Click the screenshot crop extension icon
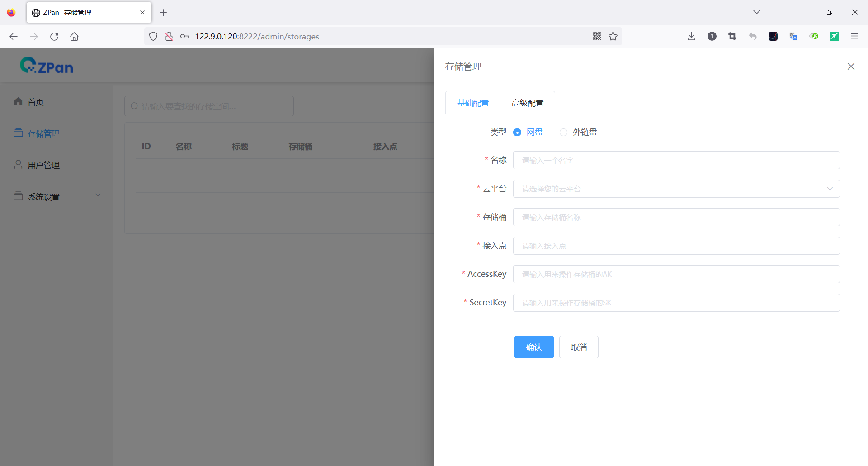Viewport: 868px width, 466px height. pos(732,36)
